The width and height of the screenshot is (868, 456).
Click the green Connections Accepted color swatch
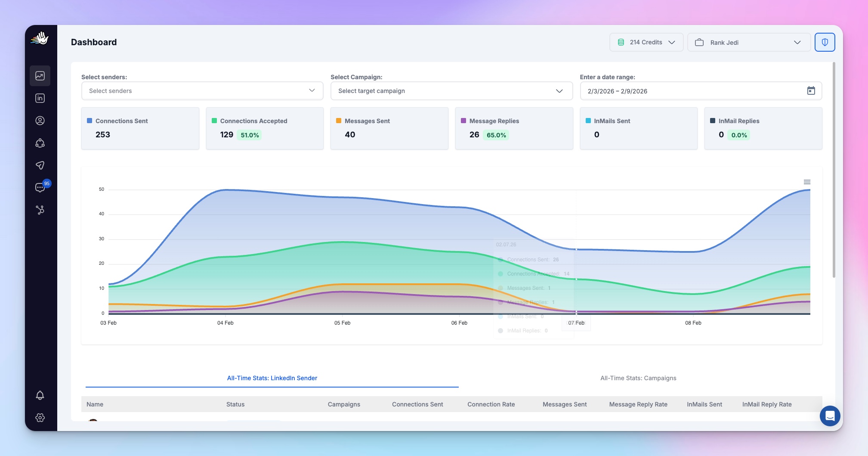tap(214, 121)
